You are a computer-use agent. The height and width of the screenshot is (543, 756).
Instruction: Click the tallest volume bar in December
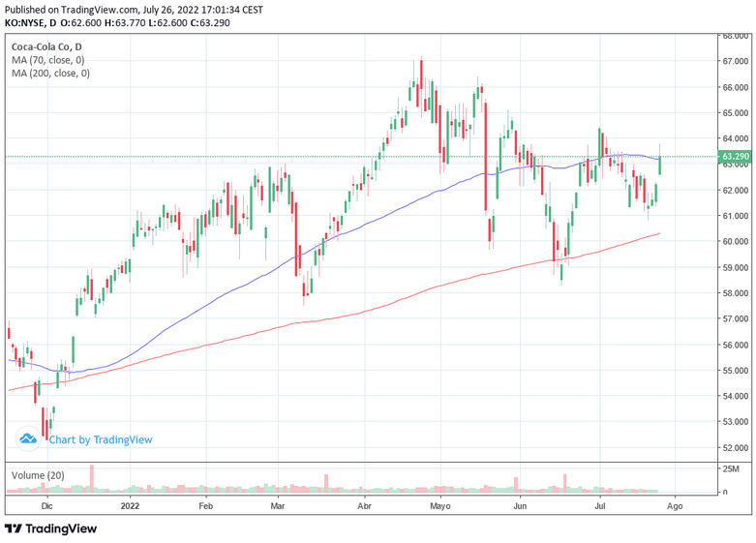coord(92,478)
